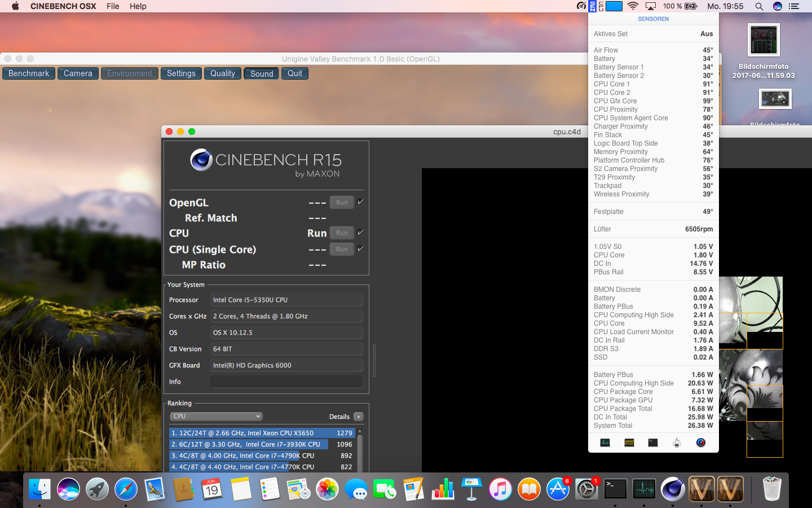Viewport: 812px width, 508px height.
Task: Click the SEN sensors menu bar icon
Action: (593, 6)
